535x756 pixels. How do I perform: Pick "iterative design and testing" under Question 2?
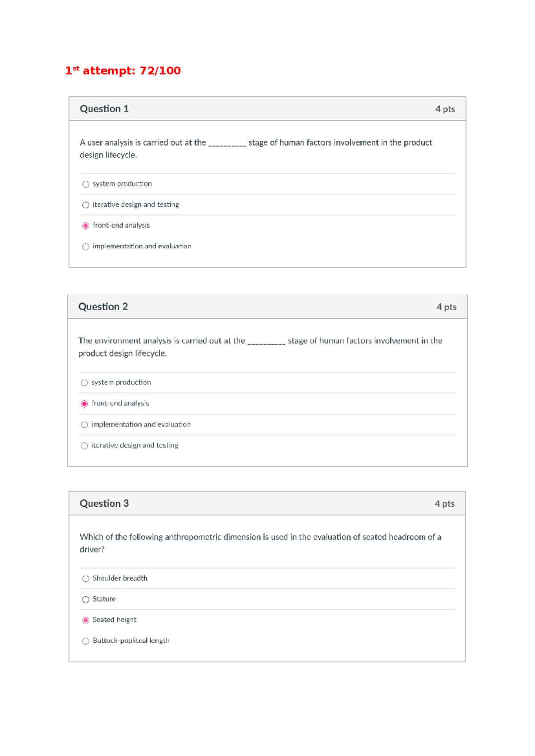[84, 446]
